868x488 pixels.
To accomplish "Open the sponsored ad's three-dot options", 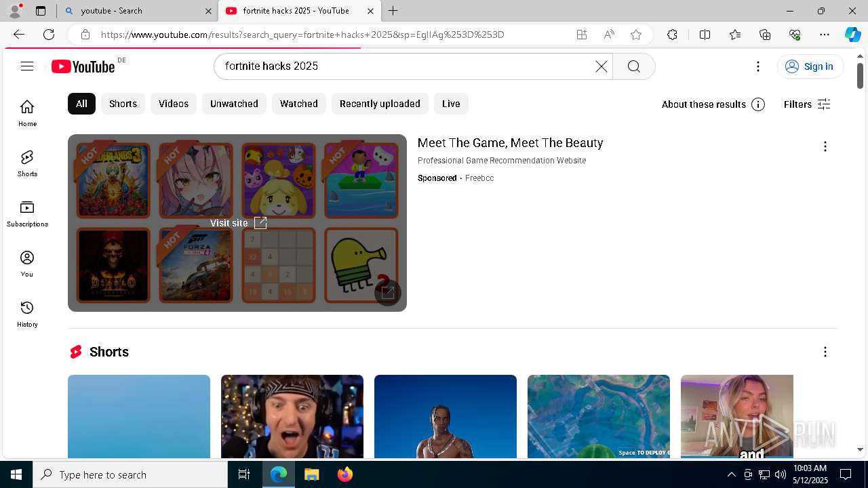I will [x=825, y=146].
